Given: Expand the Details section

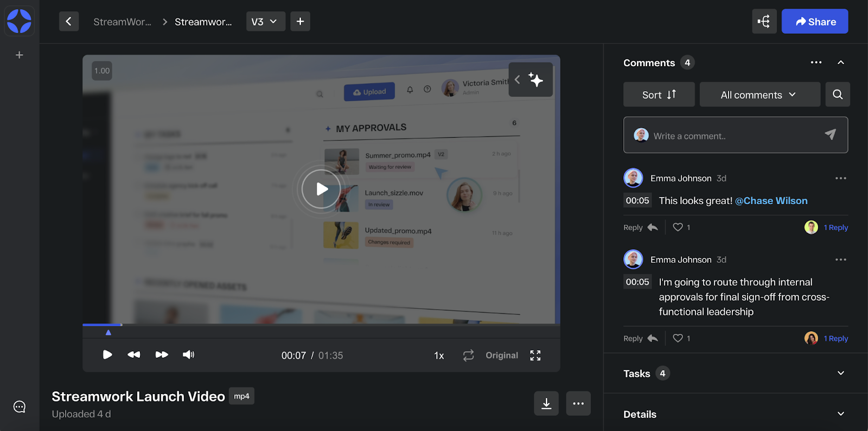Looking at the screenshot, I should [x=841, y=414].
